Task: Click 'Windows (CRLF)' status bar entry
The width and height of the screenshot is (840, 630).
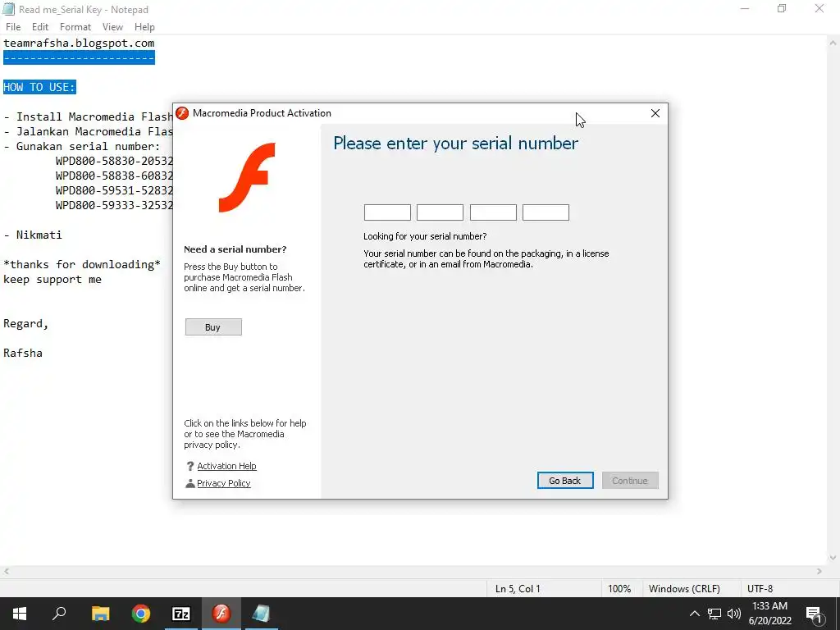Action: coord(684,589)
